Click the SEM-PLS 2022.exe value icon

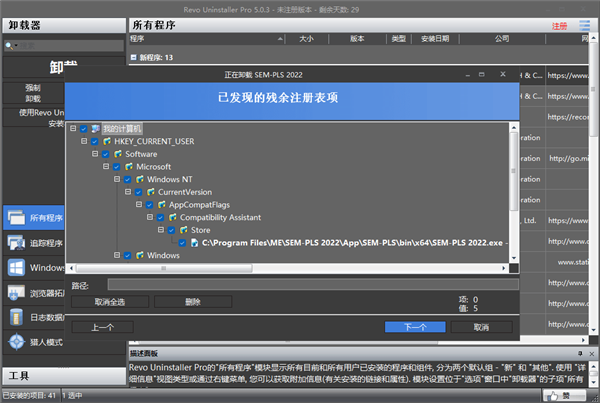[x=194, y=243]
